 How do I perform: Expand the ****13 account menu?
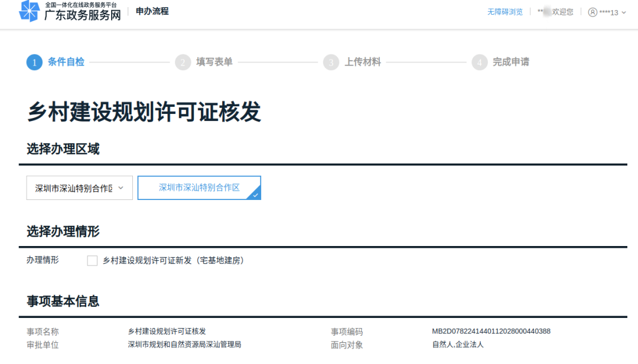click(608, 12)
